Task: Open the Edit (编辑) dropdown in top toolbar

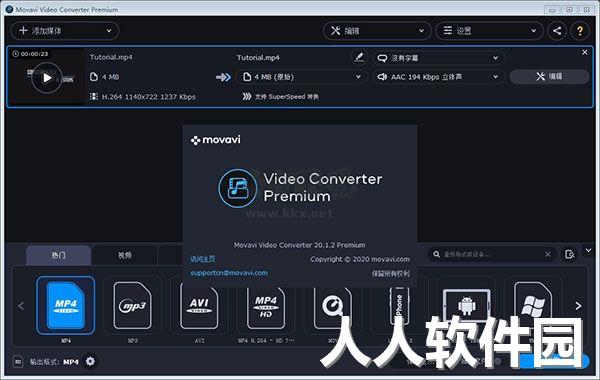Action: (377, 31)
